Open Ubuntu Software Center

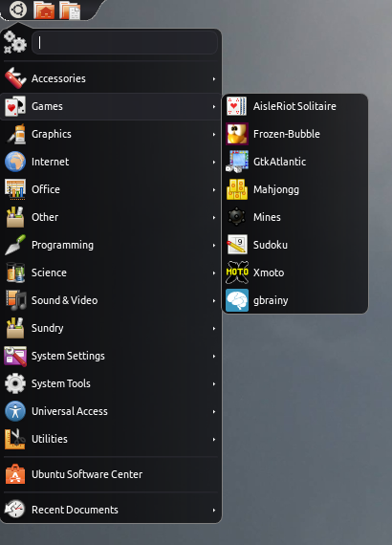coord(111,474)
